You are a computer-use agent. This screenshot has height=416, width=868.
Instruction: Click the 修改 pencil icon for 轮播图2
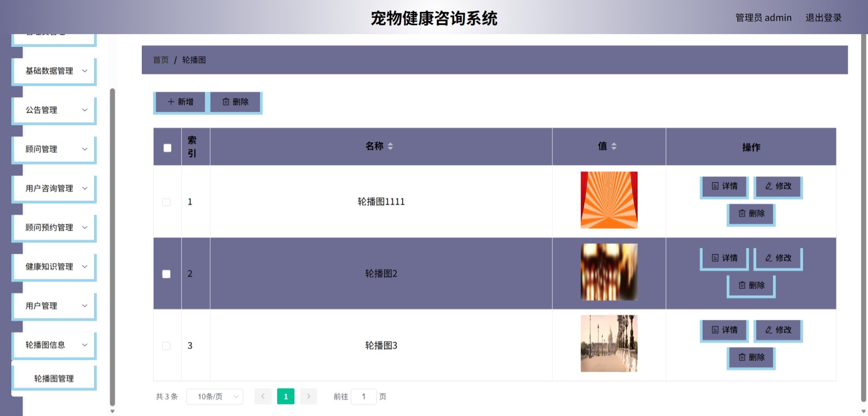769,258
